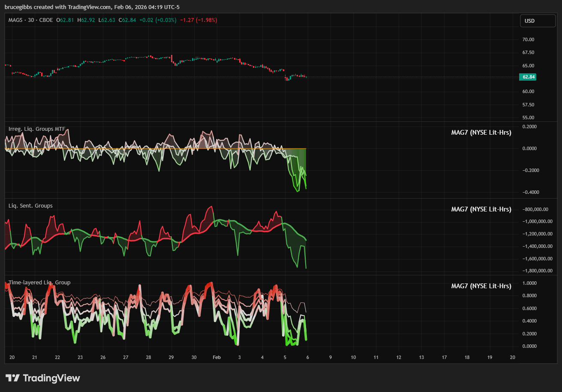The width and height of the screenshot is (562, 392).
Task: Click date 29 on the time axis
Action: (171, 357)
